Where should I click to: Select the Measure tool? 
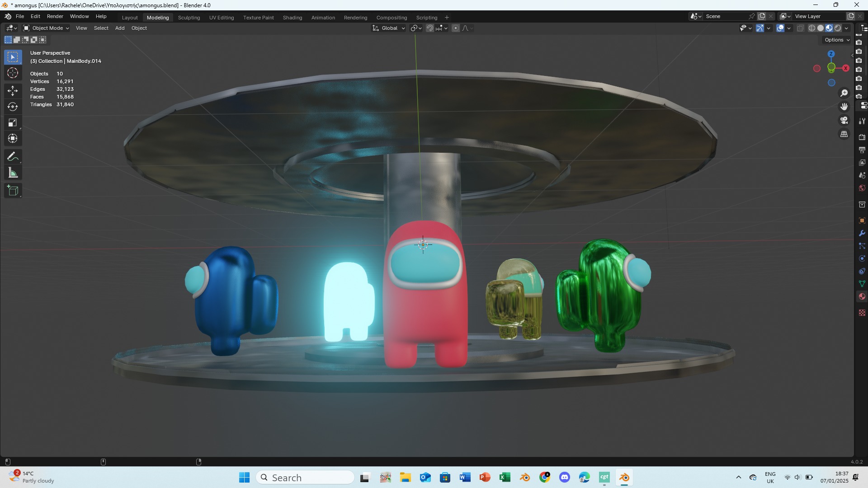(x=13, y=173)
